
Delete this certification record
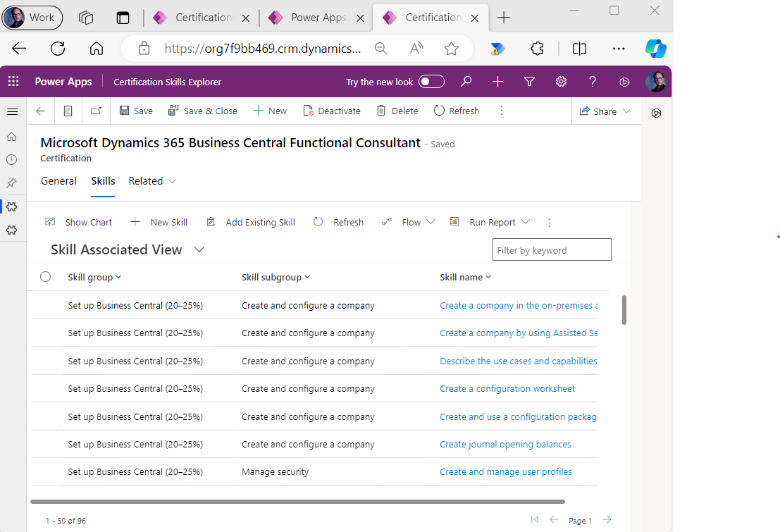pos(397,111)
